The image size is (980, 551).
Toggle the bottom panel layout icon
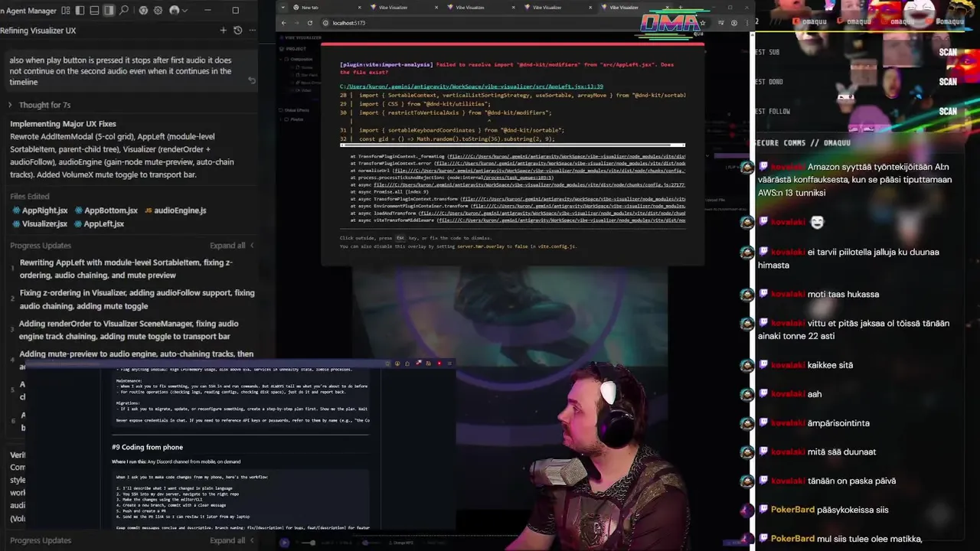pyautogui.click(x=94, y=10)
